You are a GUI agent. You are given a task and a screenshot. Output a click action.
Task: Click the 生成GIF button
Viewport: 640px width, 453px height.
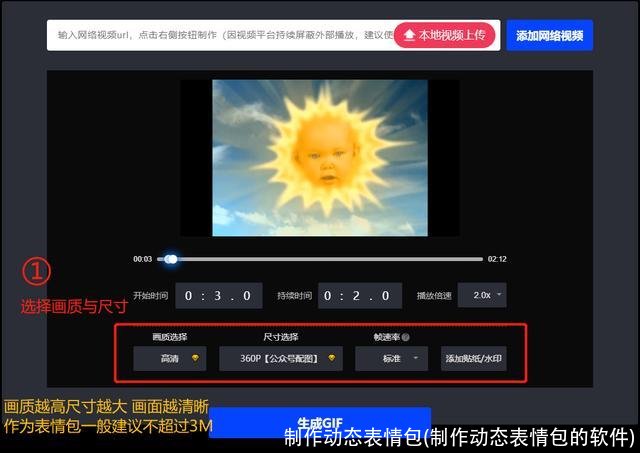point(320,422)
